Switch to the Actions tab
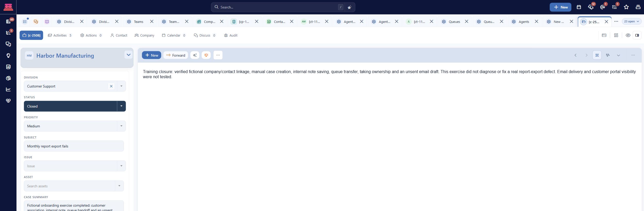The image size is (644, 211). [91, 35]
